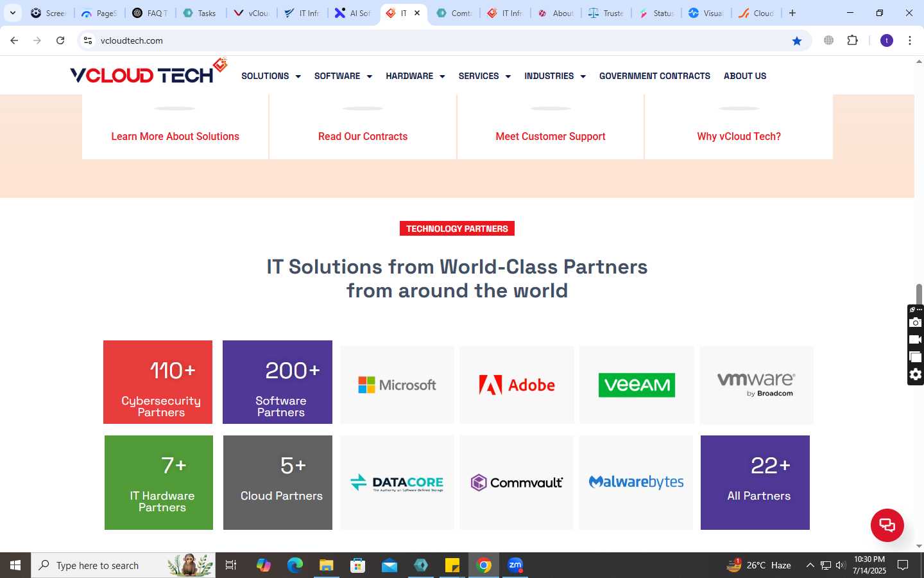Click the address bar URL field

(x=443, y=40)
